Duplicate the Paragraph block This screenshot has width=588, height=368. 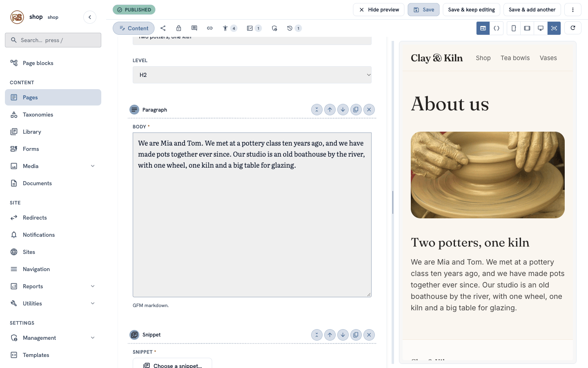tap(356, 110)
